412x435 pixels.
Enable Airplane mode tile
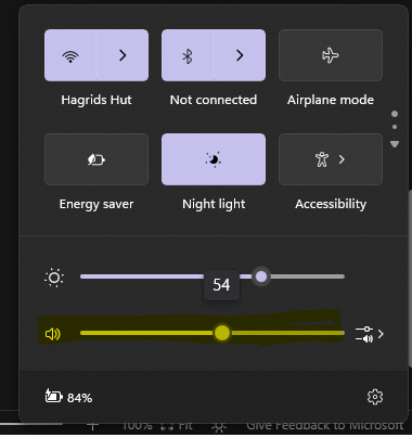(x=331, y=55)
